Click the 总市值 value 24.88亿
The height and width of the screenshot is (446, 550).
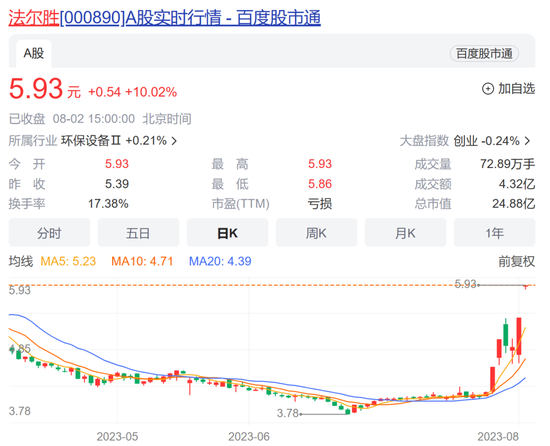(514, 204)
